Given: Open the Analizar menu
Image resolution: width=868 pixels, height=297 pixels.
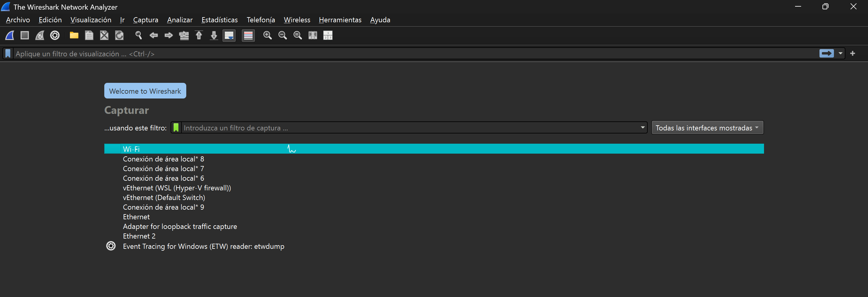Looking at the screenshot, I should (180, 20).
